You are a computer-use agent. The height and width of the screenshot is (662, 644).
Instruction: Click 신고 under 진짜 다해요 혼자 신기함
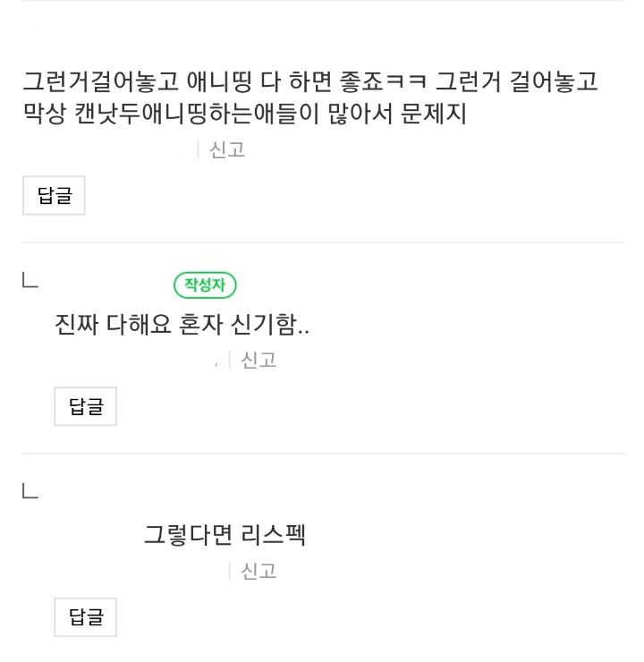point(258,361)
